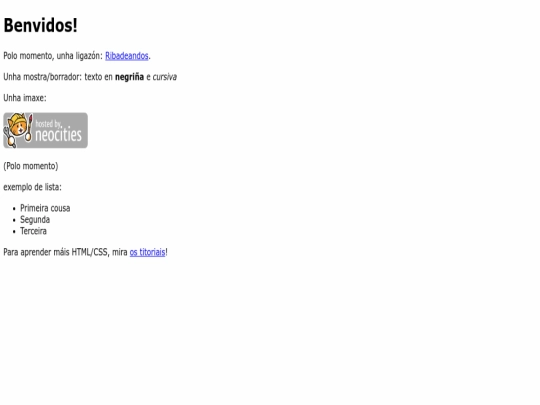Viewport: 540px width, 405px height.
Task: Click the 'Segunda' list item
Action: click(35, 220)
